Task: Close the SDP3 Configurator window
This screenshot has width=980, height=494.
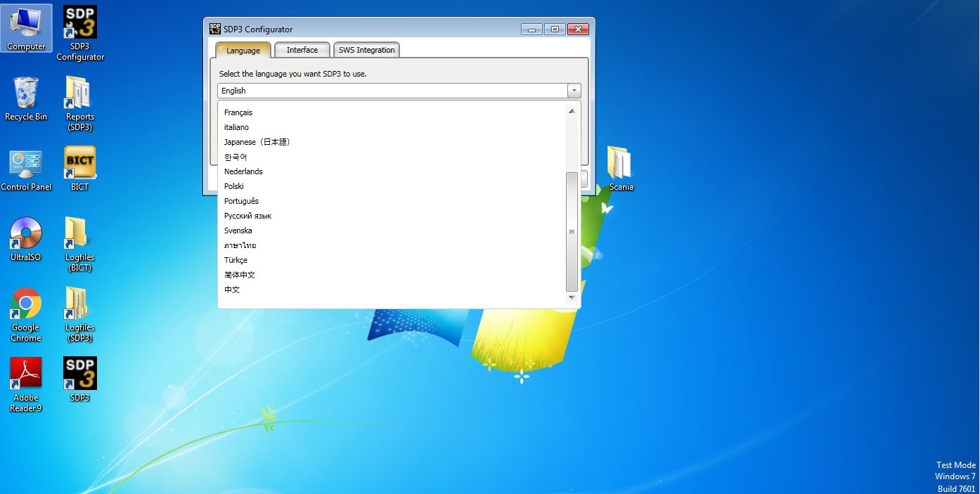Action: pos(578,29)
